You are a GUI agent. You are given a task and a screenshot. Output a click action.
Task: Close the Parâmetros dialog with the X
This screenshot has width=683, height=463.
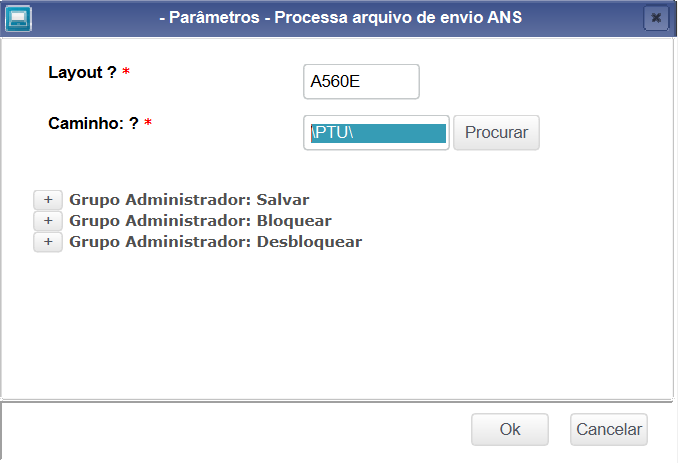click(655, 17)
